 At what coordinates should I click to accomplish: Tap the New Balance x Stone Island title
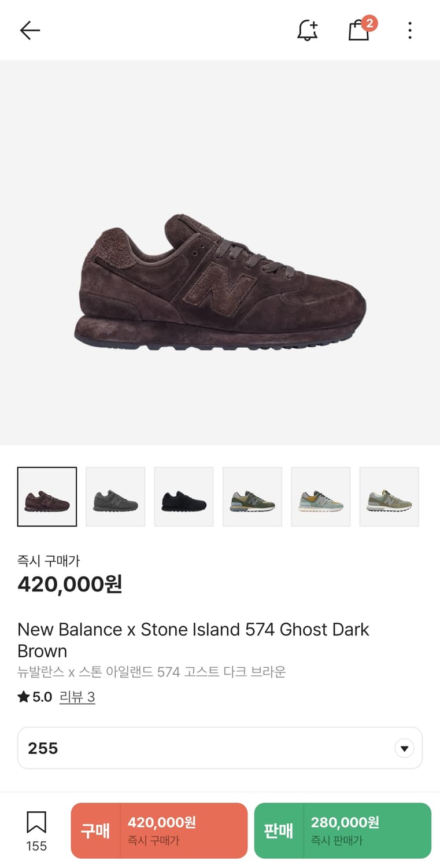(193, 639)
